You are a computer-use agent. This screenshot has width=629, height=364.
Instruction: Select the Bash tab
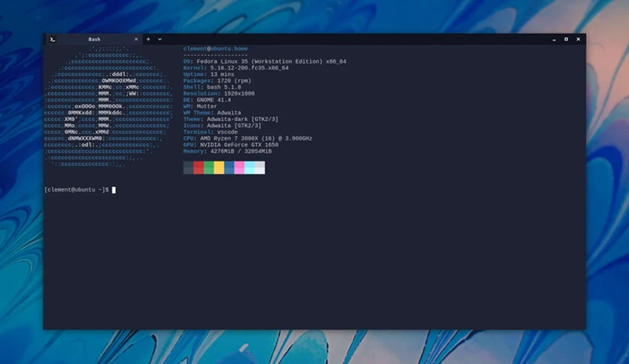[x=94, y=39]
